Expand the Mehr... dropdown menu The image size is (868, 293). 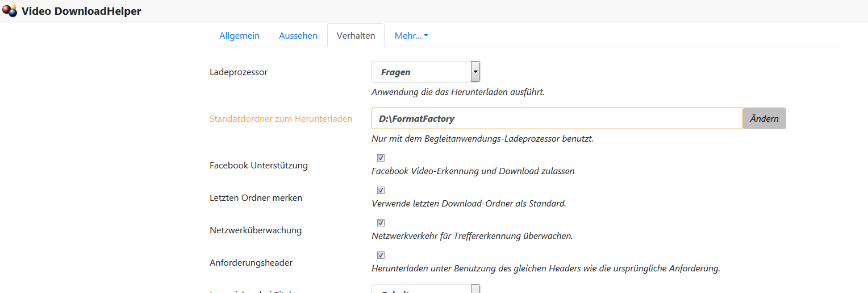tap(411, 35)
